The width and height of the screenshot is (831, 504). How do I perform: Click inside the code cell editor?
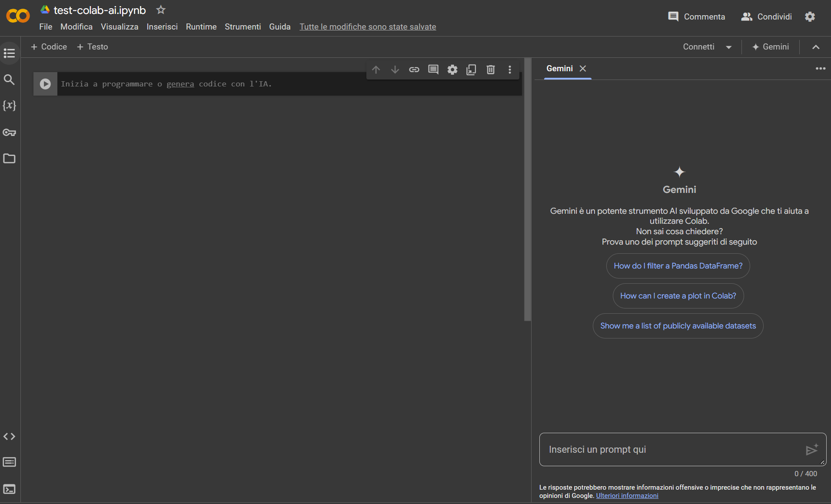(289, 84)
